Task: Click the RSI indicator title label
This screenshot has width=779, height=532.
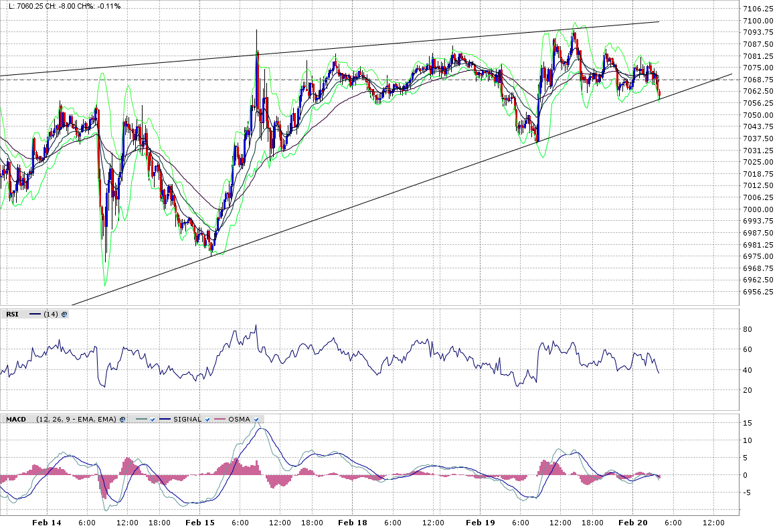Action: pos(12,314)
